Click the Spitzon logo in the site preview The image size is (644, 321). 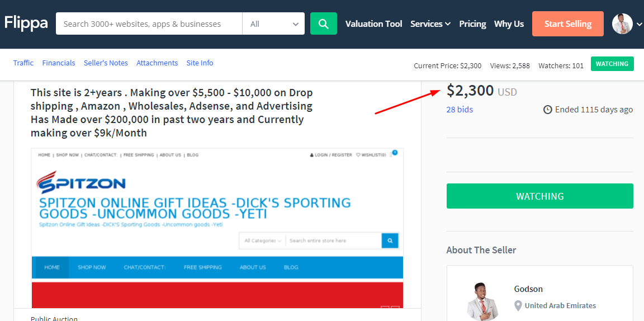click(81, 182)
